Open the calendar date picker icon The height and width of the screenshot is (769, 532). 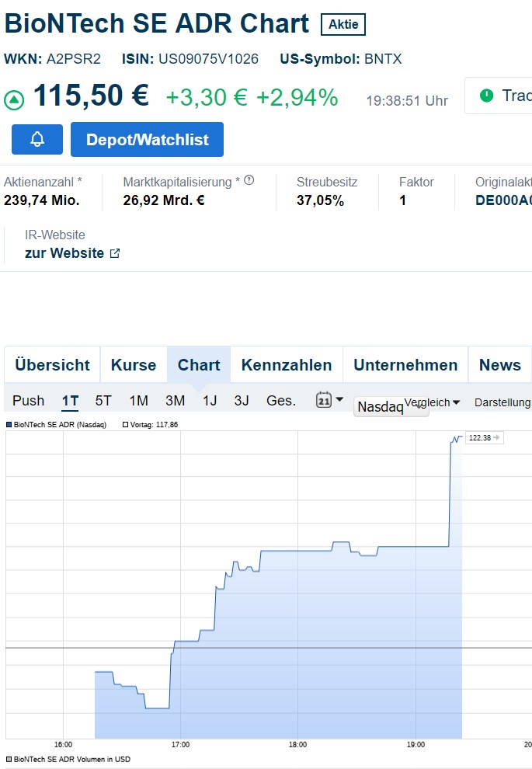pos(324,400)
